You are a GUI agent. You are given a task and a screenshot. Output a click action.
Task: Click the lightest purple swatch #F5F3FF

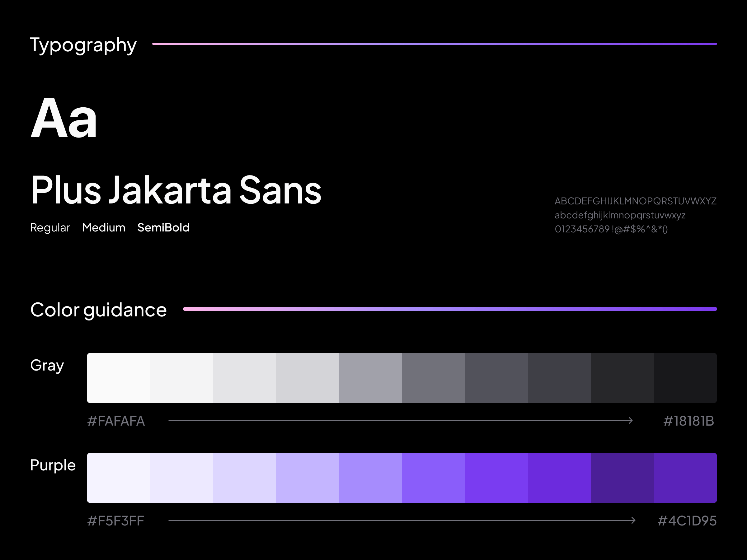118,478
